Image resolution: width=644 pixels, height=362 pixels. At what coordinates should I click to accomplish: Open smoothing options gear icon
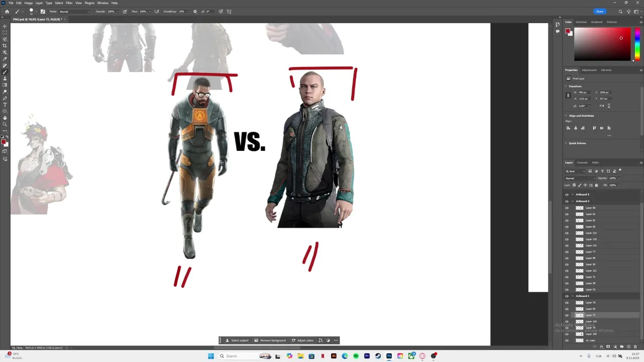click(x=195, y=12)
